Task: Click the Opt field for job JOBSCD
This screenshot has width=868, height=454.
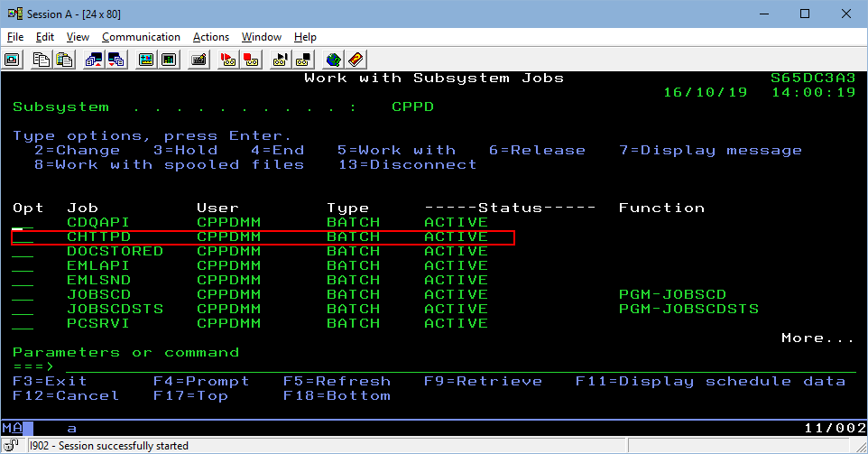Action: tap(23, 294)
